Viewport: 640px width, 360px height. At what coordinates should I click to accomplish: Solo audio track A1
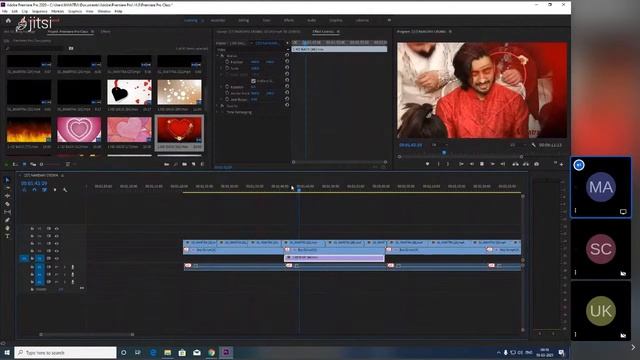coord(64,267)
